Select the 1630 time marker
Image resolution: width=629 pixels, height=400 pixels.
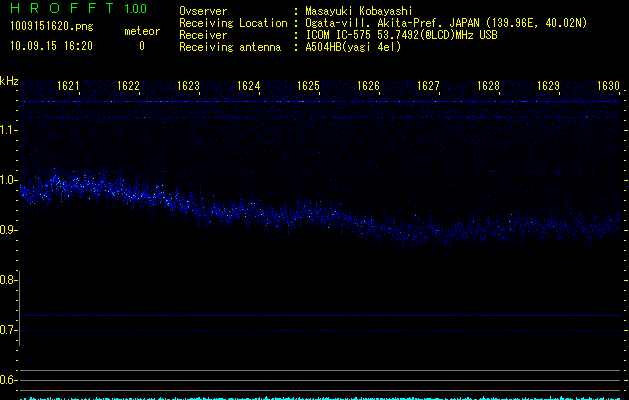(x=609, y=87)
